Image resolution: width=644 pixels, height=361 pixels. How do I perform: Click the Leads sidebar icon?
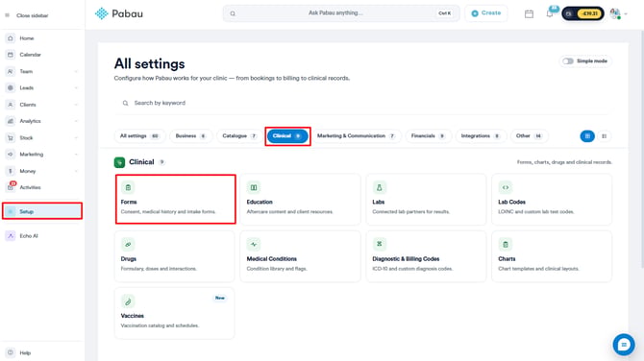pyautogui.click(x=11, y=87)
